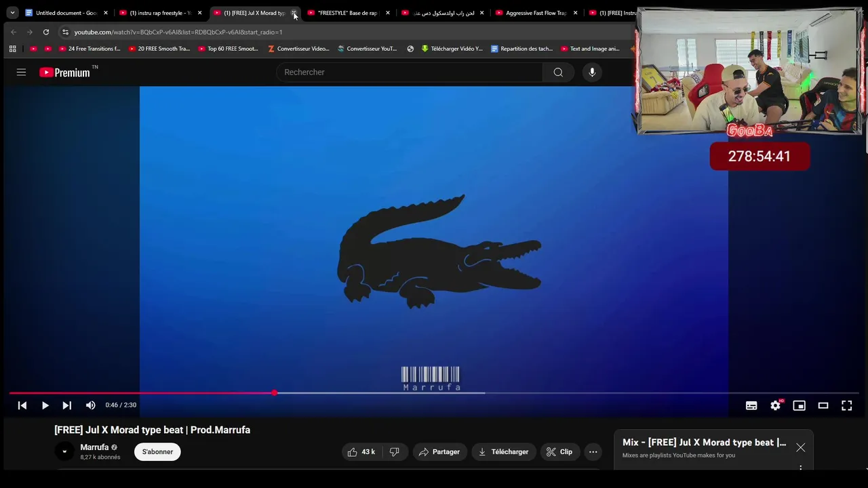
Task: Click the red scrubber handle on timeline
Action: [x=274, y=392]
